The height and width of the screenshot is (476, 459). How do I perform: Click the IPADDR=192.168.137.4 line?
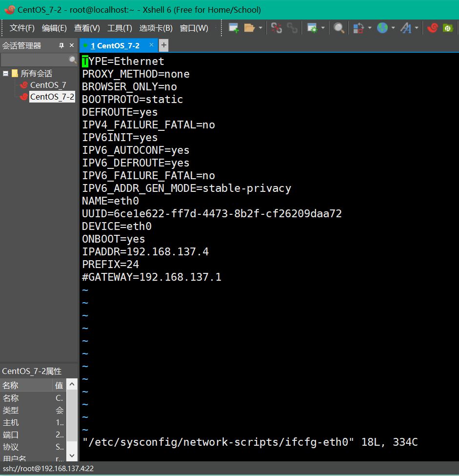click(x=145, y=251)
